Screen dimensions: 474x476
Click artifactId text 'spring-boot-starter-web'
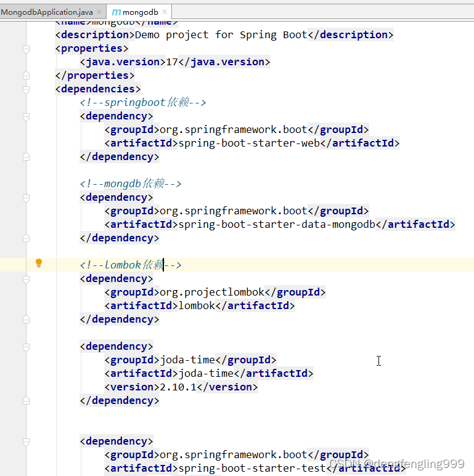pyautogui.click(x=249, y=143)
